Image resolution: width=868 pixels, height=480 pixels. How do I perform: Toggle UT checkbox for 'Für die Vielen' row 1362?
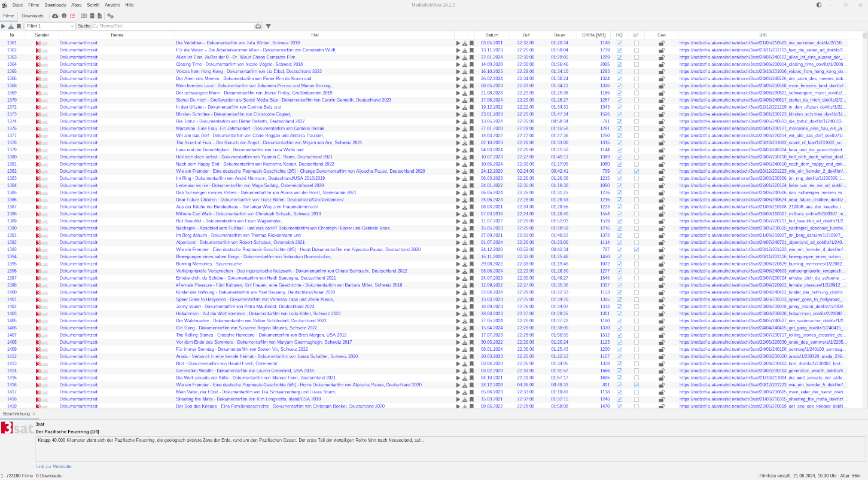(x=636, y=50)
